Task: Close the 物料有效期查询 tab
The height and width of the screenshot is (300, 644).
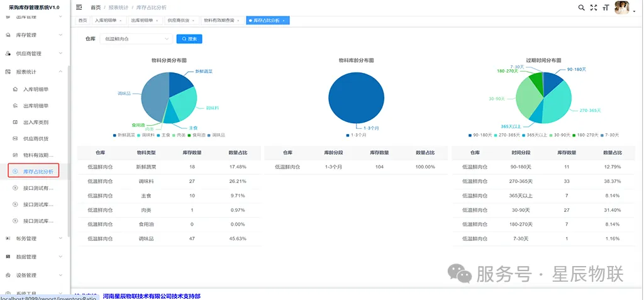Action: [238, 21]
